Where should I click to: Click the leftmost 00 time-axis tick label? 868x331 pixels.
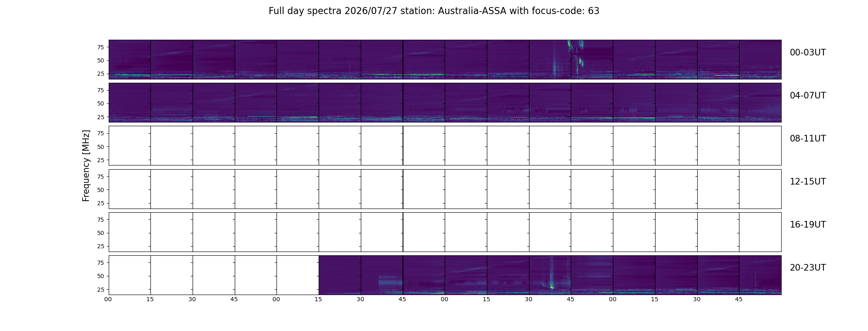click(108, 299)
